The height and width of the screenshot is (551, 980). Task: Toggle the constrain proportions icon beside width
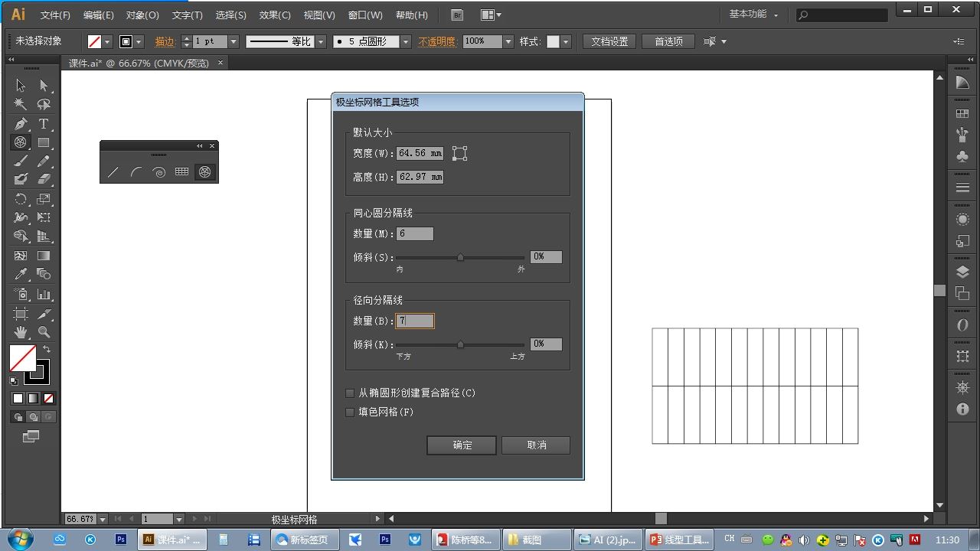tap(459, 153)
